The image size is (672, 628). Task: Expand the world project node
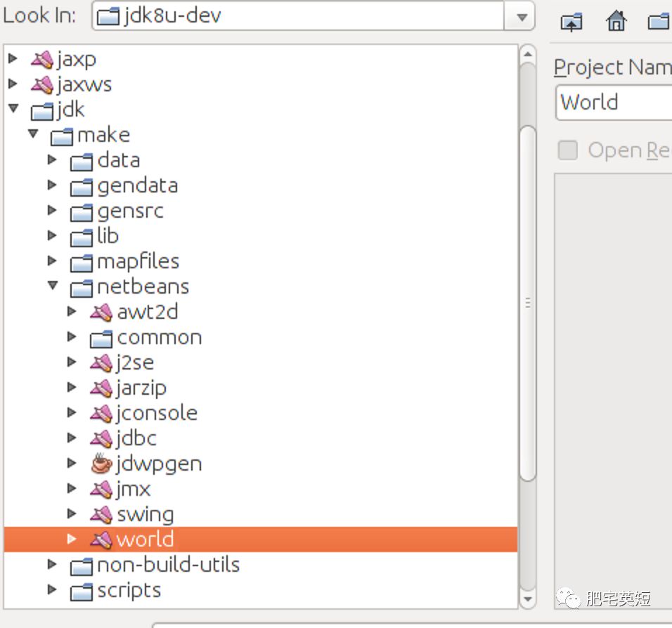72,539
